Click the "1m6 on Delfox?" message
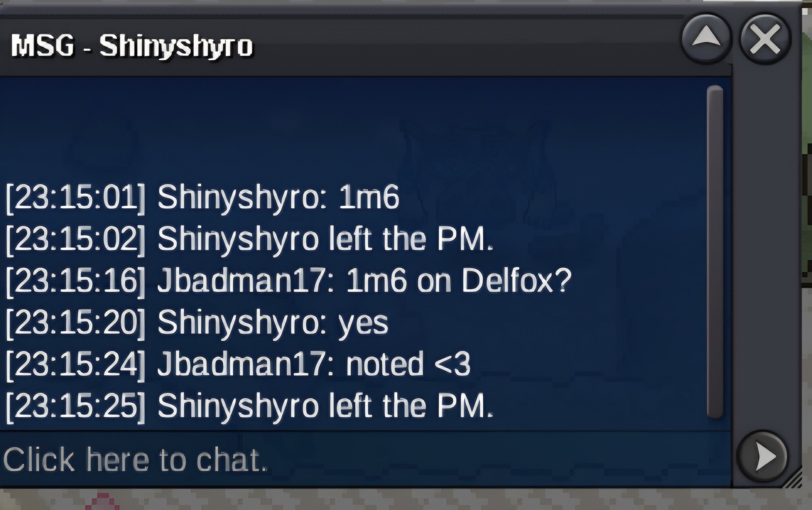 (x=459, y=281)
